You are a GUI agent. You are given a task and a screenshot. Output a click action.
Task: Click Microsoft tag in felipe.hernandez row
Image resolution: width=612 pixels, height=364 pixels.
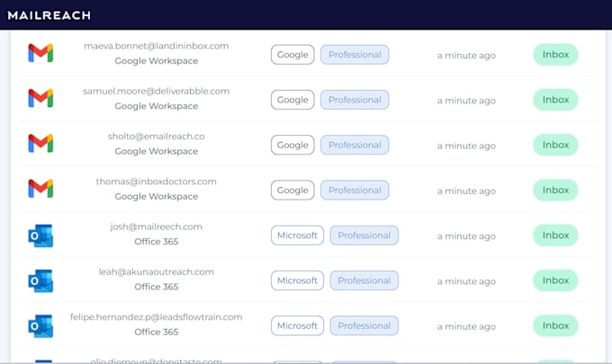(297, 326)
